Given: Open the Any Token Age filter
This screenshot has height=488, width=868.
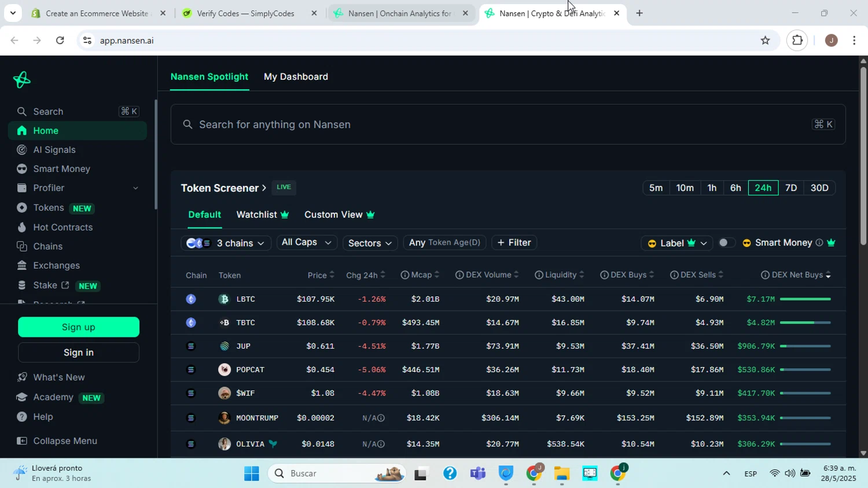Looking at the screenshot, I should click(444, 243).
